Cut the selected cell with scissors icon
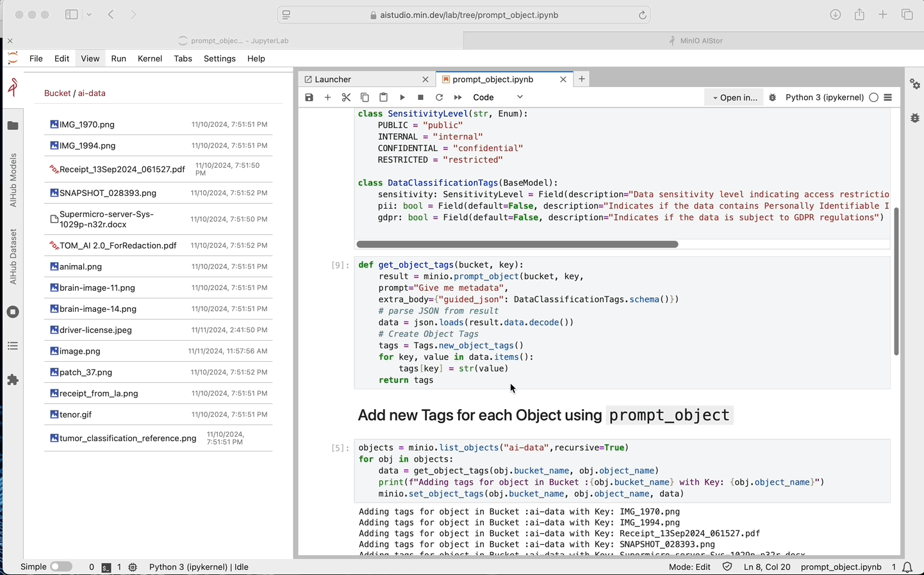The image size is (924, 575). (x=346, y=97)
